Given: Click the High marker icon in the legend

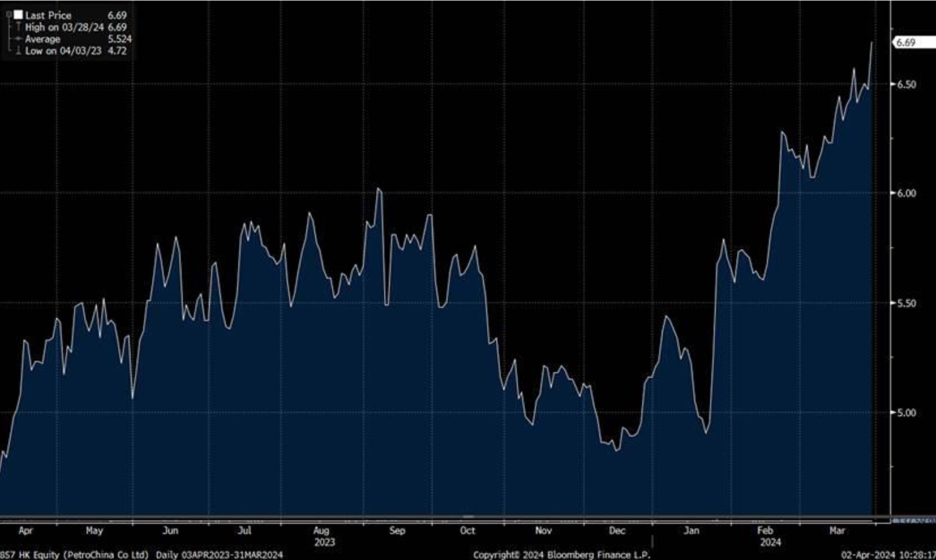Looking at the screenshot, I should (19, 27).
